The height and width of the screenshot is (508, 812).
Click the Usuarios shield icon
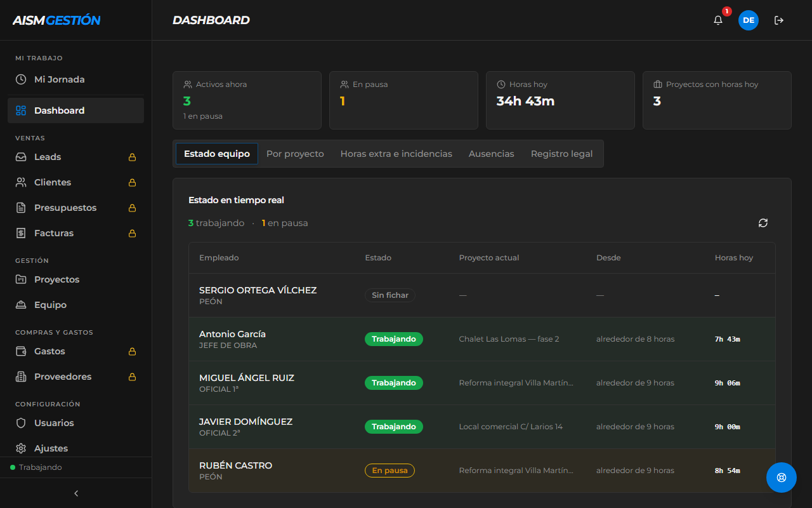click(x=21, y=423)
